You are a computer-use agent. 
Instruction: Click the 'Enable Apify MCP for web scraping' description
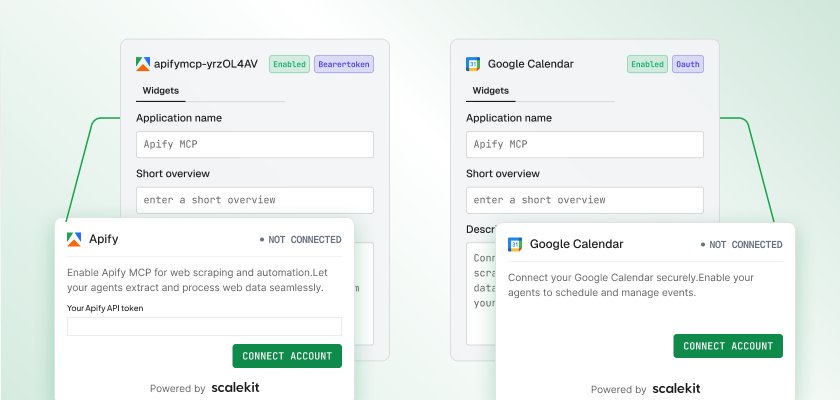tap(197, 280)
